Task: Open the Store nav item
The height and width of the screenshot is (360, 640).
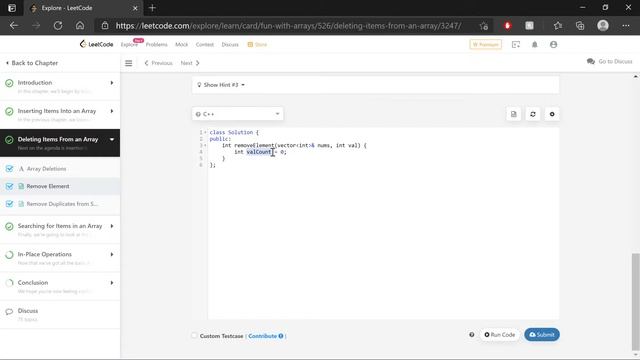Action: tap(257, 44)
